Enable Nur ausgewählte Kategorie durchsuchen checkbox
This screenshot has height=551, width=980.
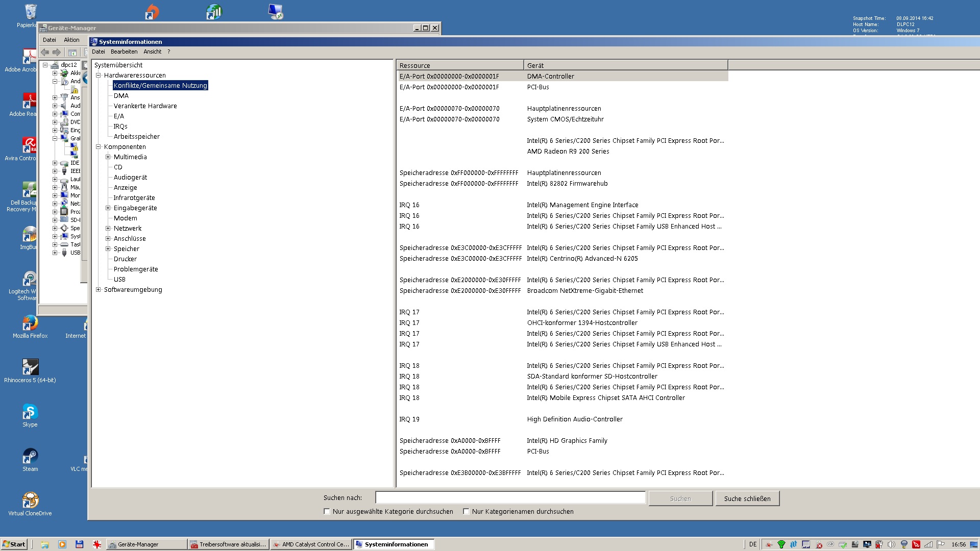click(x=327, y=512)
